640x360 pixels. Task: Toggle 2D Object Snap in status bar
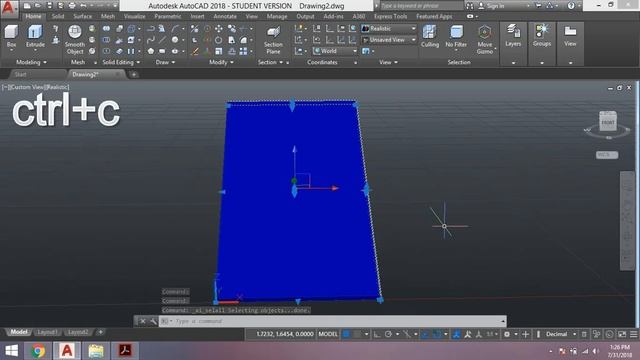tap(436, 334)
